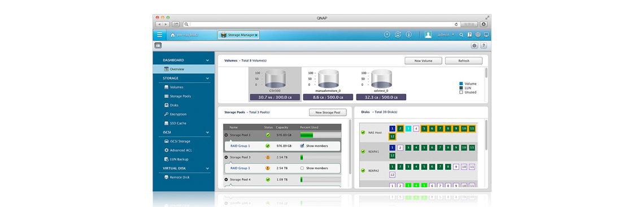Click the search magnifier in the QTS header

pos(461,35)
